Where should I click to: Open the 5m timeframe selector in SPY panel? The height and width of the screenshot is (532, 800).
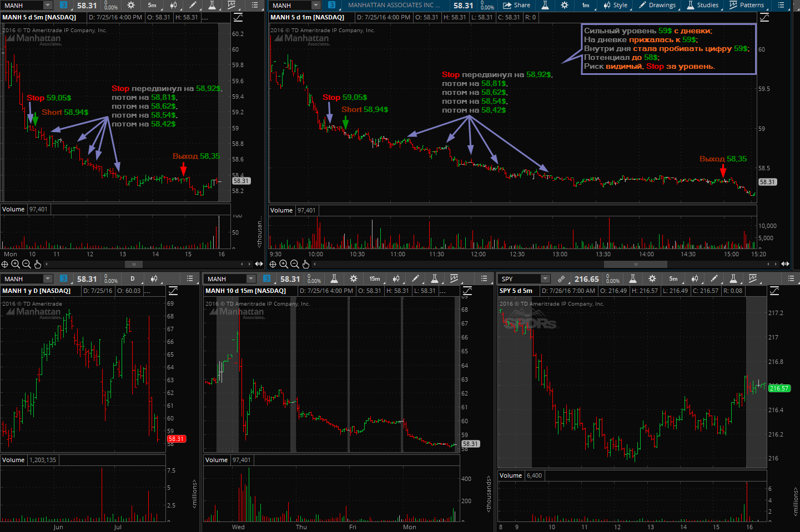(673, 278)
